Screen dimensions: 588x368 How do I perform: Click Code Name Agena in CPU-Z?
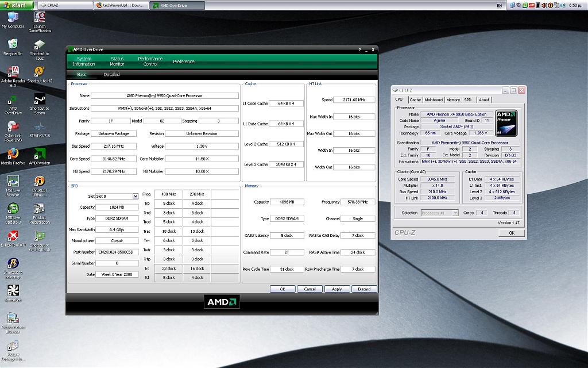click(x=439, y=121)
